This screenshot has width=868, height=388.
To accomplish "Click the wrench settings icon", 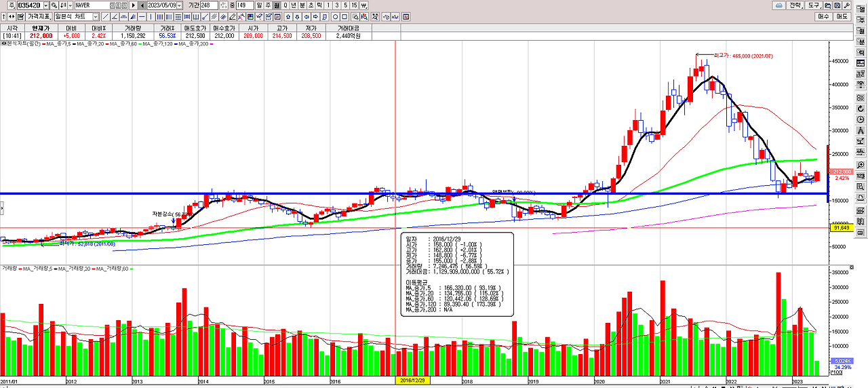I will coord(848,5).
